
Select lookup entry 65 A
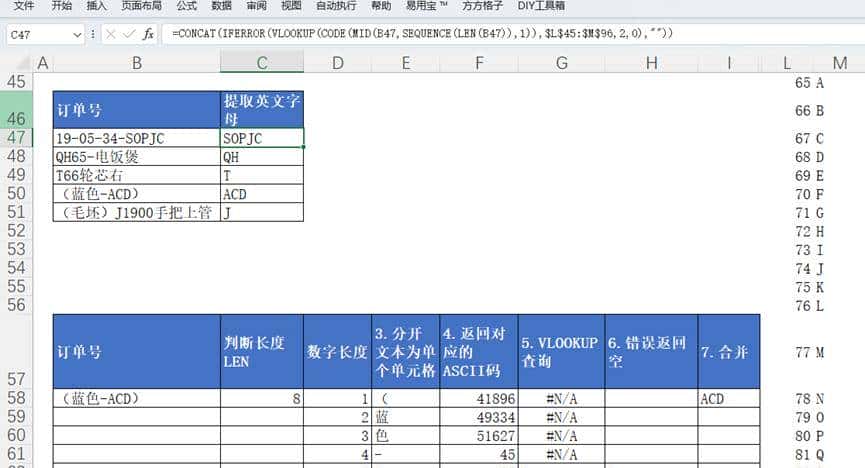(x=809, y=83)
